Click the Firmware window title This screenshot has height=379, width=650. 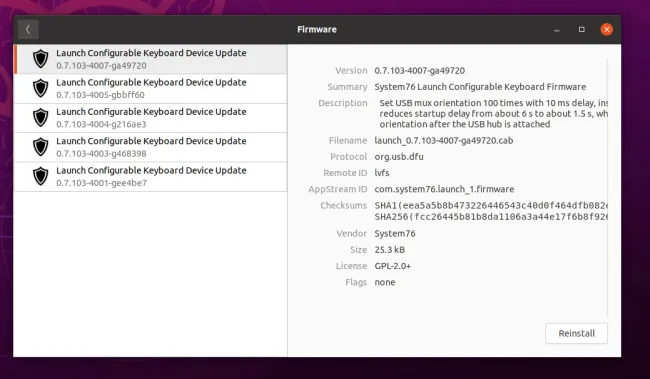317,29
